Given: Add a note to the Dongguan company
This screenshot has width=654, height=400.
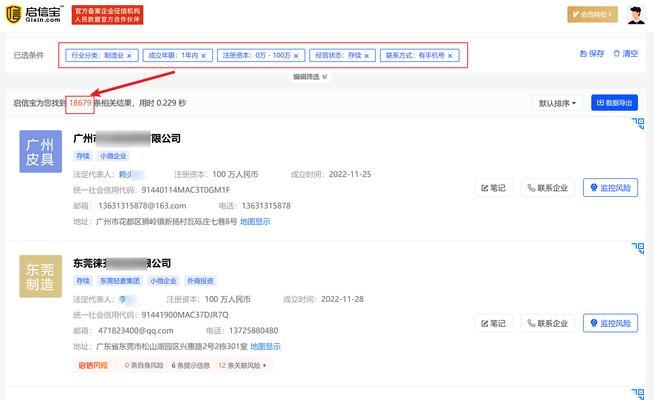Looking at the screenshot, I should pyautogui.click(x=494, y=323).
